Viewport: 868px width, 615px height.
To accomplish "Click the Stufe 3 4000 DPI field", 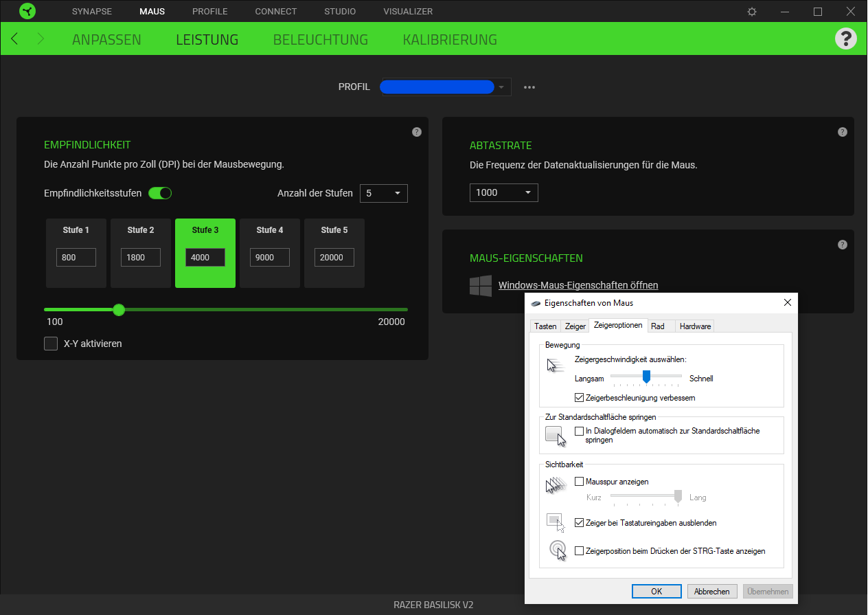I will [x=205, y=258].
